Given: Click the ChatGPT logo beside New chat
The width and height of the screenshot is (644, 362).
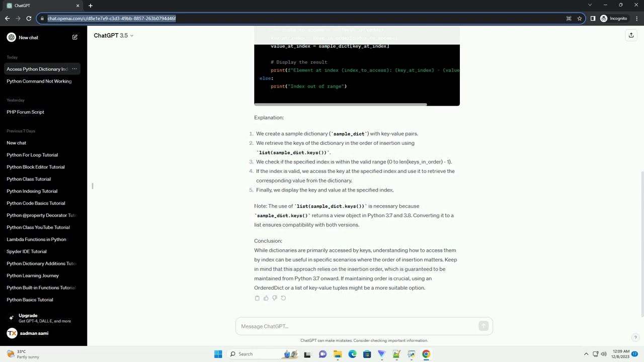Looking at the screenshot, I should [11, 37].
